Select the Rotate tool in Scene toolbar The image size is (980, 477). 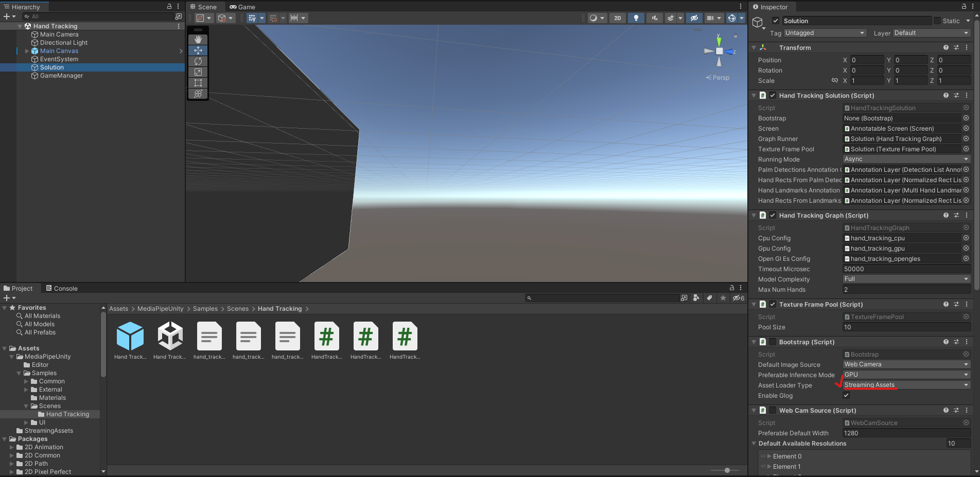point(198,61)
